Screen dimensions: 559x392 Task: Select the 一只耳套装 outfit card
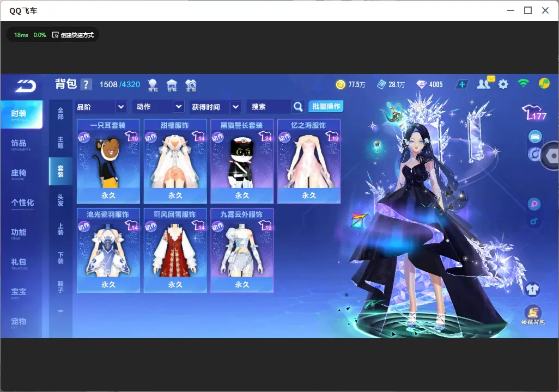coord(108,162)
